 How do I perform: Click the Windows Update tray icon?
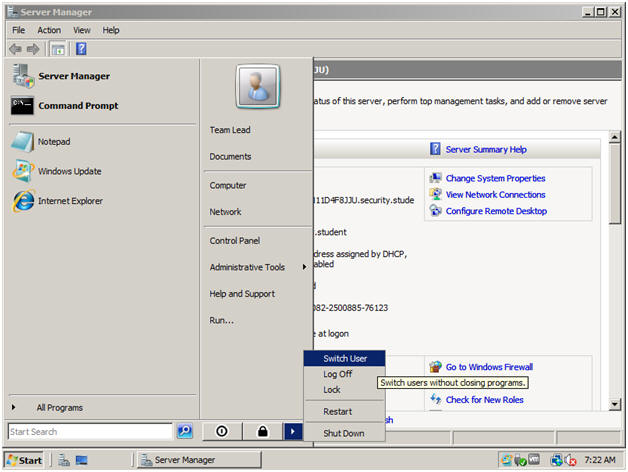[506, 460]
